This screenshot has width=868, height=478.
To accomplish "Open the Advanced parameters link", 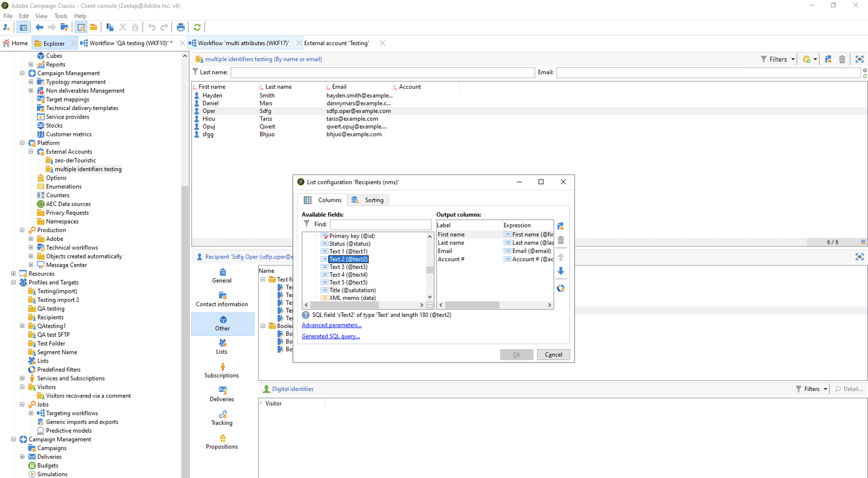I will 332,325.
